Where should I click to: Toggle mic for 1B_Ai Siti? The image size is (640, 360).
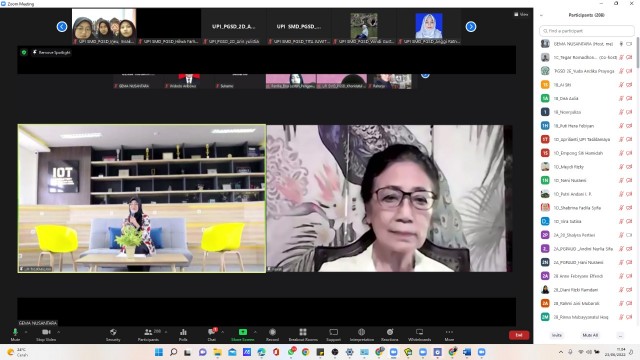(622, 85)
